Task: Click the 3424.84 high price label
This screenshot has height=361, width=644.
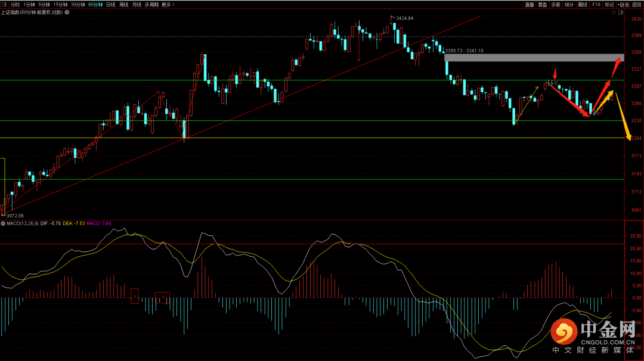Action: coord(404,18)
